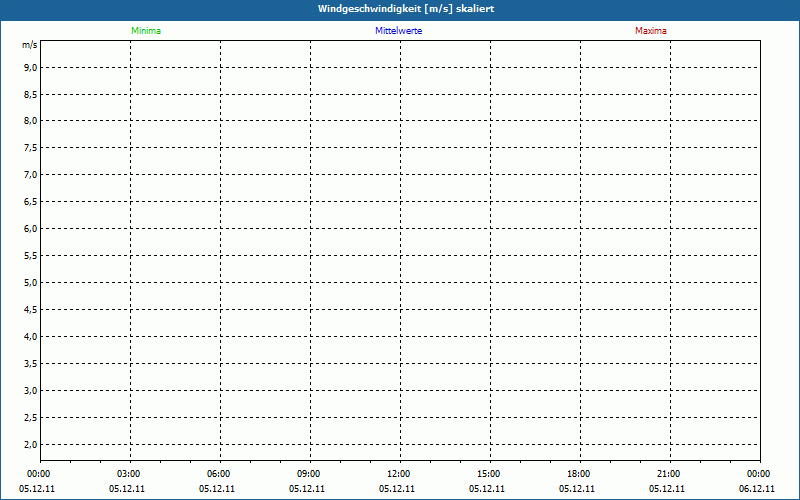Image resolution: width=800 pixels, height=500 pixels.
Task: Click the 2,0 y-axis value
Action: (x=31, y=444)
